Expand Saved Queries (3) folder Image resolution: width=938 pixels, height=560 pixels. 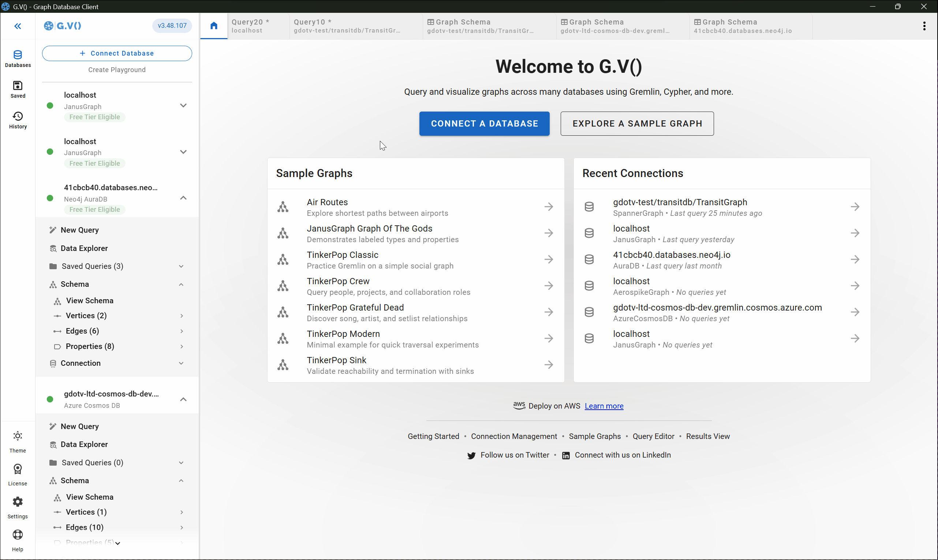[181, 266]
